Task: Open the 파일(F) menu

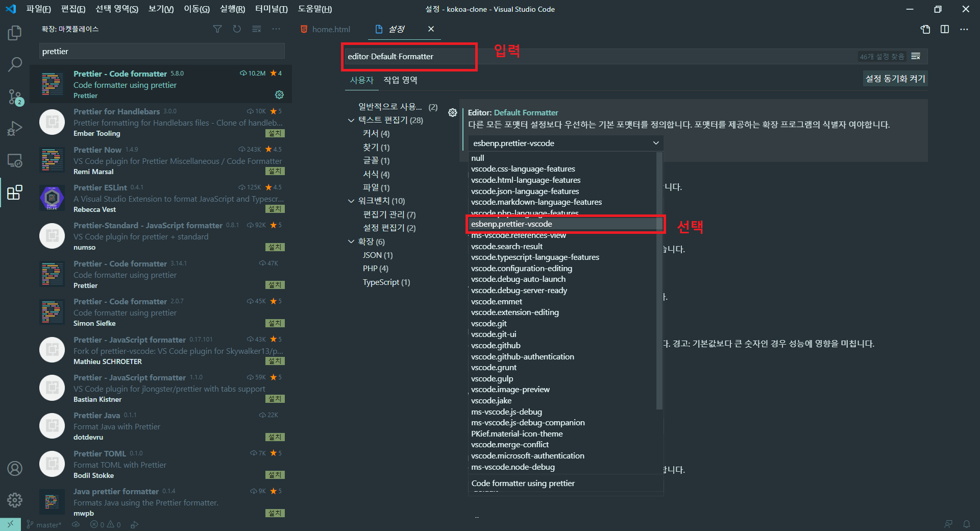Action: tap(38, 9)
